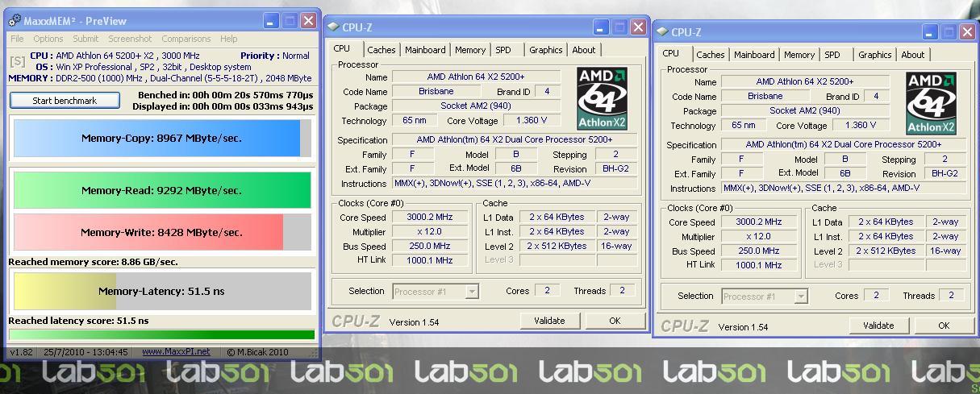Click Instructions field in left CPU-Z
The width and height of the screenshot is (980, 394).
(515, 184)
